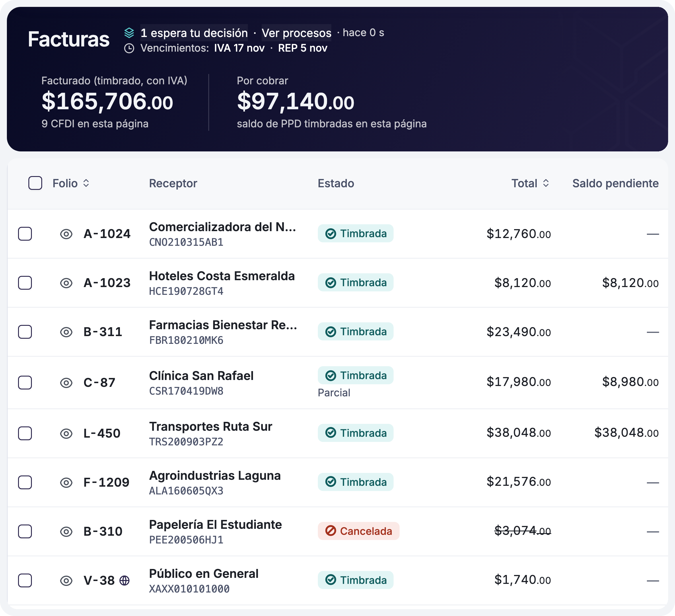Open preview eye icon for B-310
The width and height of the screenshot is (675, 616).
tap(66, 532)
